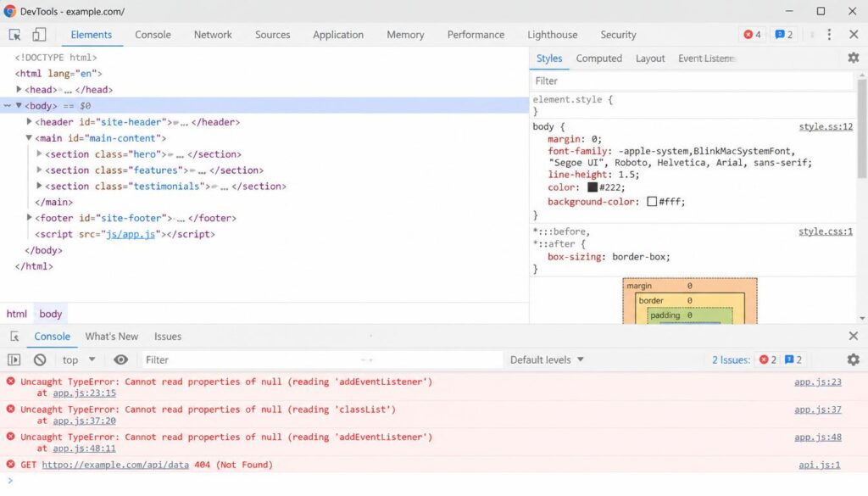Open the Sources tab
Screen dimensions: 868x496
[x=272, y=35]
